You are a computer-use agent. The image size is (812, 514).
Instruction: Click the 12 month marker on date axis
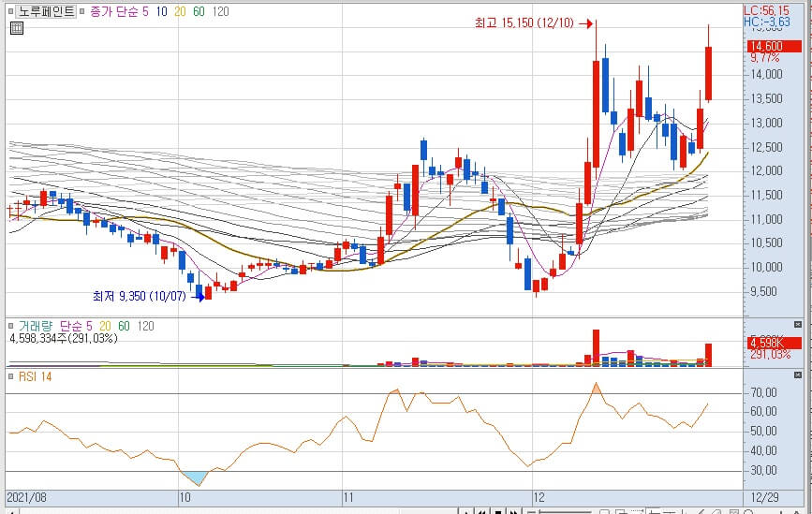pyautogui.click(x=539, y=498)
